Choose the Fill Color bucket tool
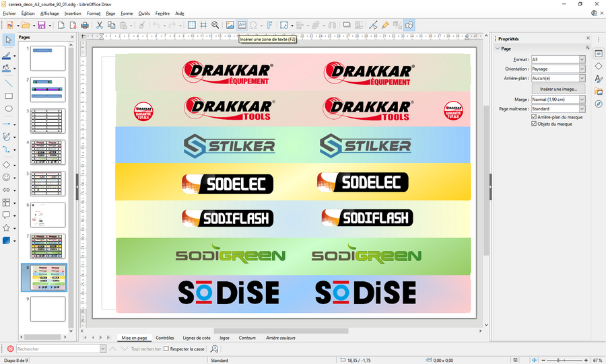This screenshot has width=606, height=364. coord(6,69)
